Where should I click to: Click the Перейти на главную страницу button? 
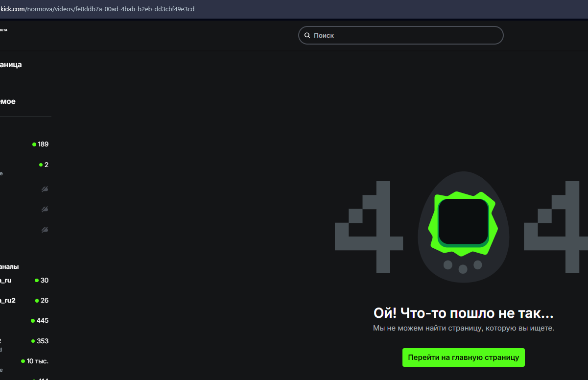click(464, 357)
